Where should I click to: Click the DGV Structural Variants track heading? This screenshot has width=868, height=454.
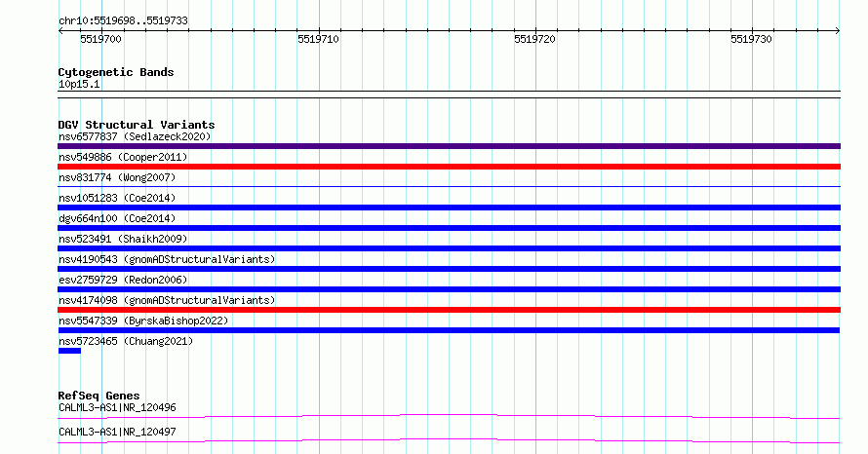(137, 125)
